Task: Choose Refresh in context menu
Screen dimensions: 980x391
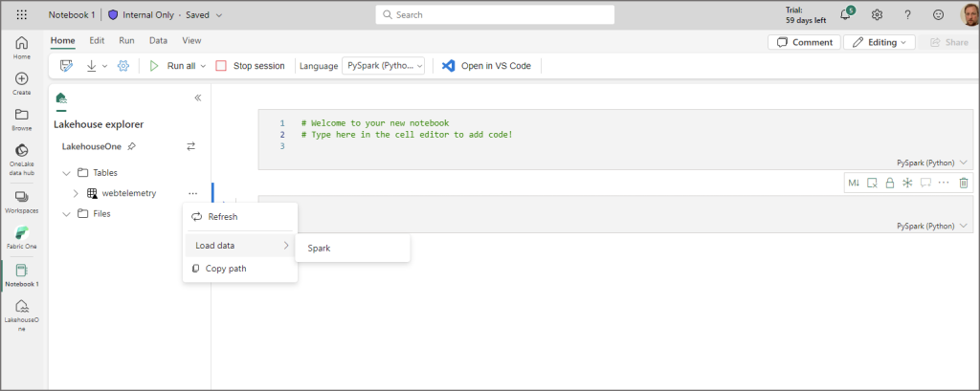Action: (240, 217)
